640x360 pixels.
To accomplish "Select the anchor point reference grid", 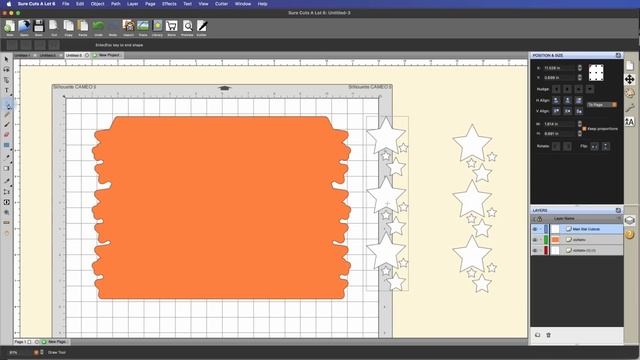I will [x=596, y=73].
